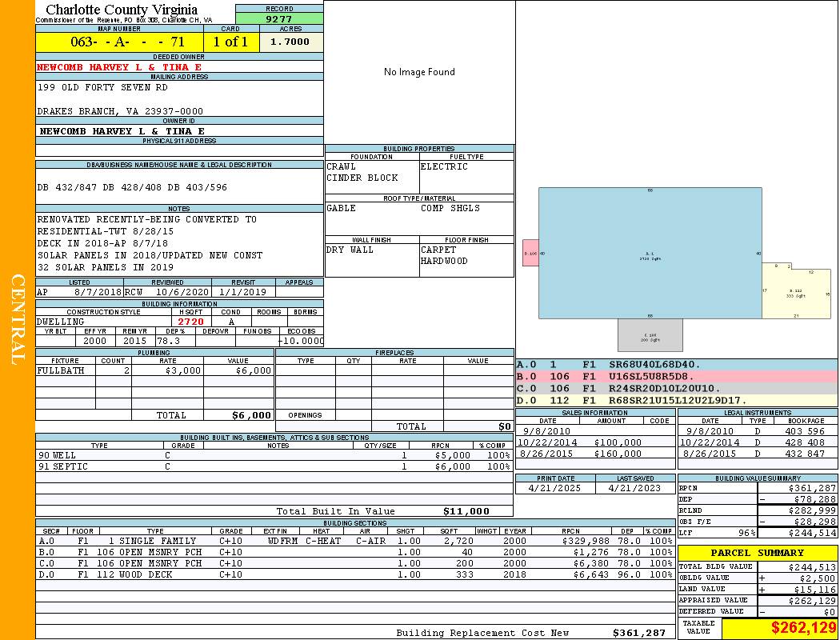840x640 pixels.
Task: Click the green record number 9277
Action: click(279, 18)
